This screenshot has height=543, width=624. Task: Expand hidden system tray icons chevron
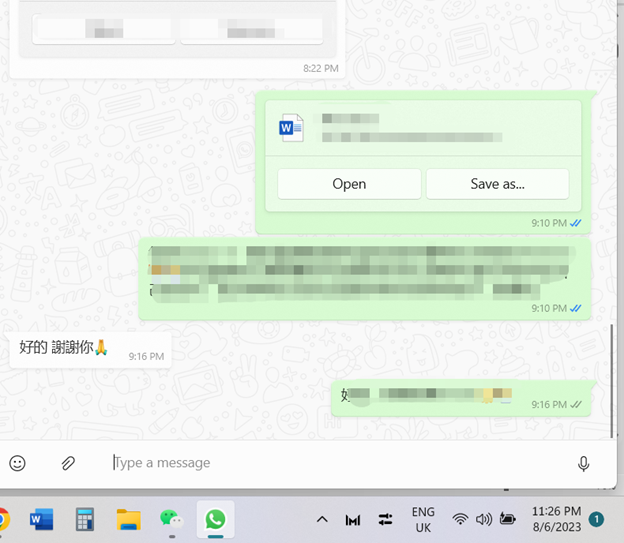(x=322, y=519)
